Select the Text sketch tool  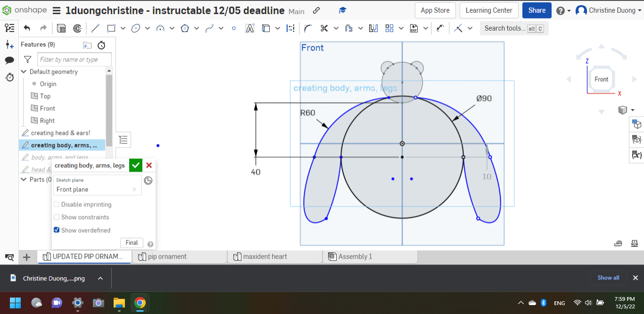250,28
